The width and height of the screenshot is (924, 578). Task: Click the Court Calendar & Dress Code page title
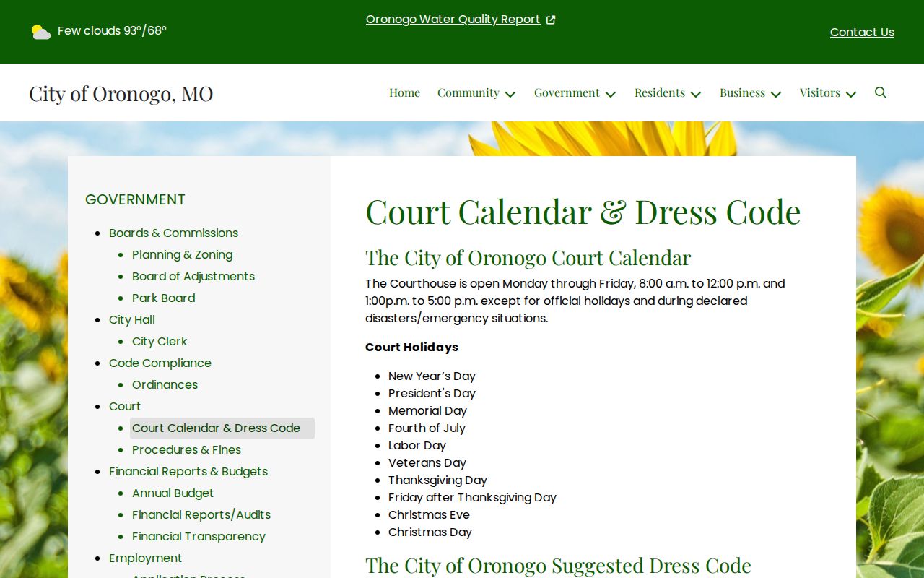pyautogui.click(x=583, y=212)
